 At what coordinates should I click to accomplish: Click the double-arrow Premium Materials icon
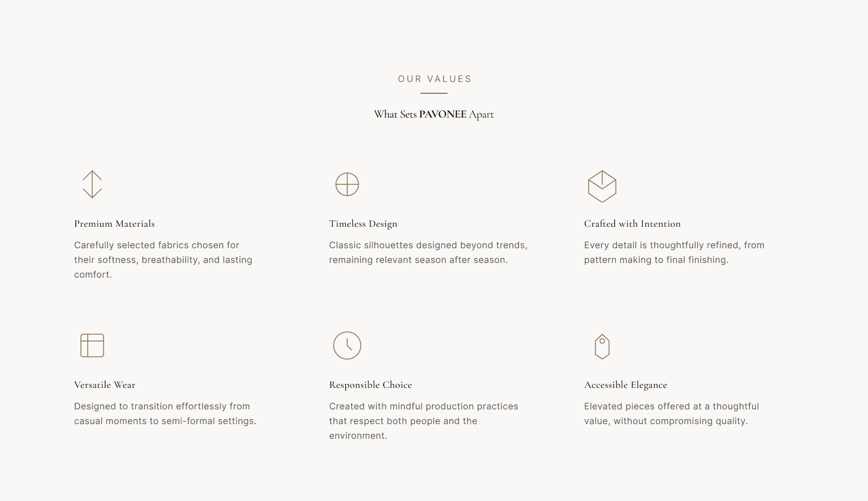coord(92,184)
